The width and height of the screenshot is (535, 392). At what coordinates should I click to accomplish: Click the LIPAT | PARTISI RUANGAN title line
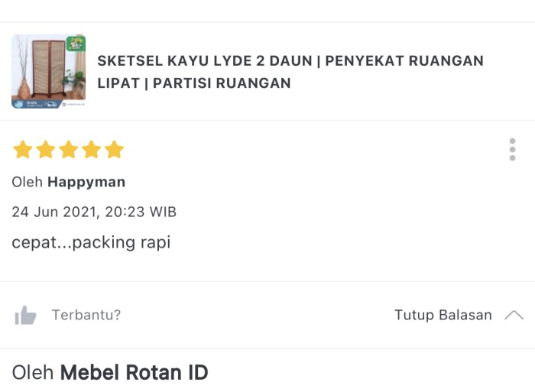pyautogui.click(x=194, y=83)
